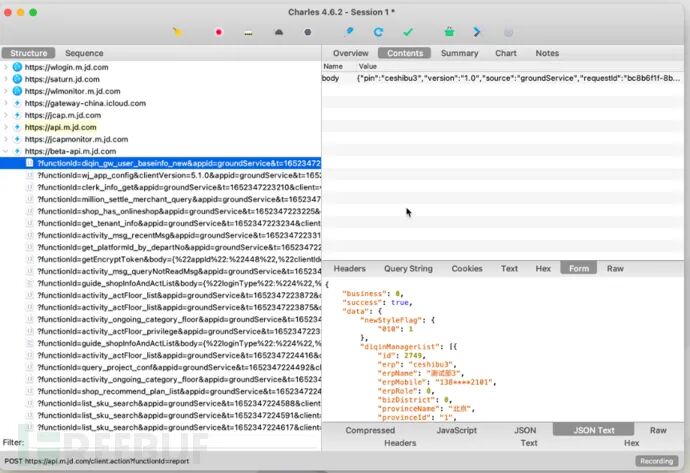Click globe icon of wlmonitor.m.jd.com

click(x=17, y=91)
